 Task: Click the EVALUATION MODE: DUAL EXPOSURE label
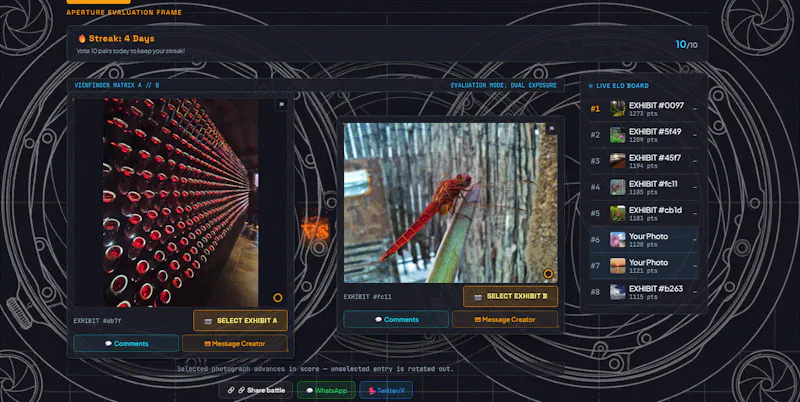click(504, 85)
